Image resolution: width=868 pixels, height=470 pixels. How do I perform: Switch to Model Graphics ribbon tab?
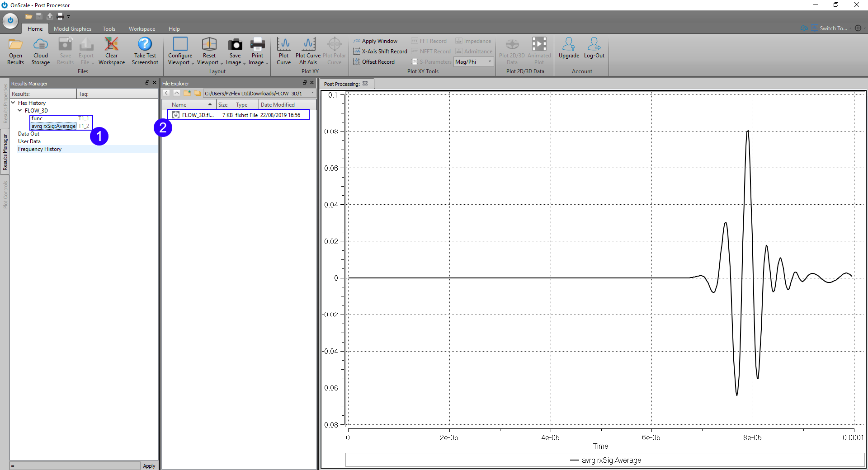72,29
